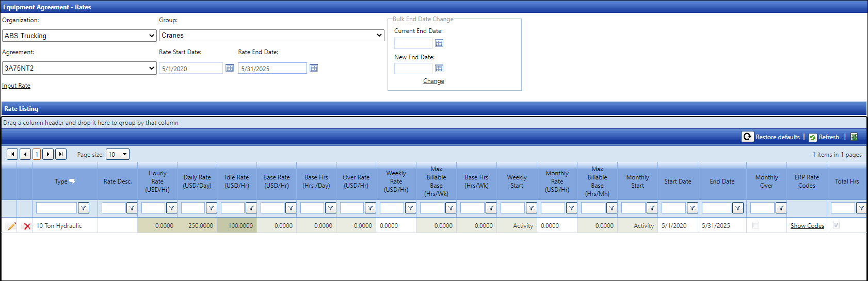Toggle the Total Hrs checkbox in row
The image size is (868, 281).
pyautogui.click(x=837, y=225)
